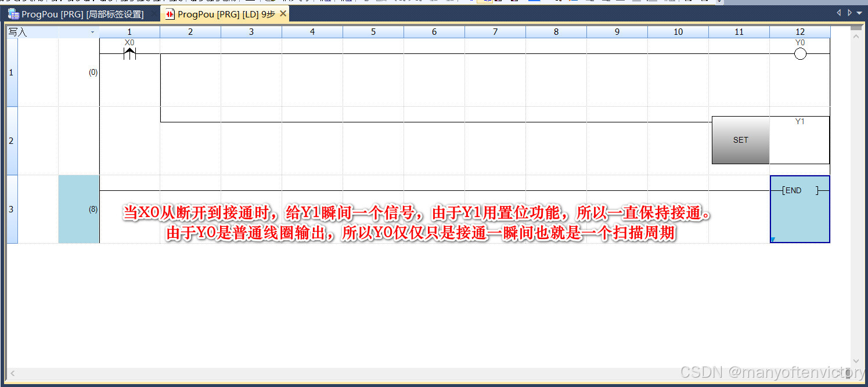Select ladder column header 11
The image size is (868, 387).
[739, 32]
